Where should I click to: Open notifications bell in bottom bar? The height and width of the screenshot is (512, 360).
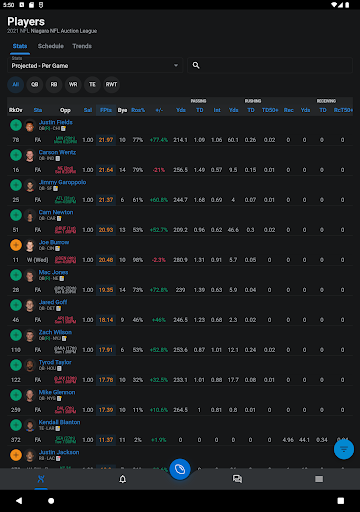(x=123, y=479)
